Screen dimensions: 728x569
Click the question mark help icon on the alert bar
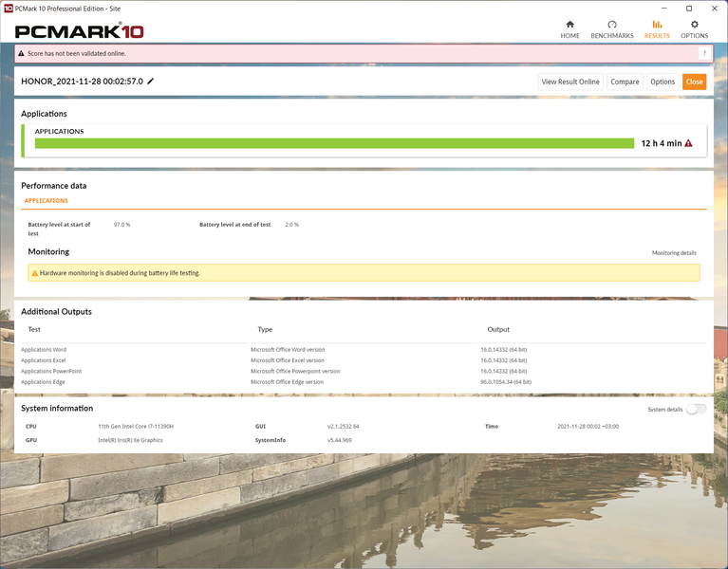(704, 53)
